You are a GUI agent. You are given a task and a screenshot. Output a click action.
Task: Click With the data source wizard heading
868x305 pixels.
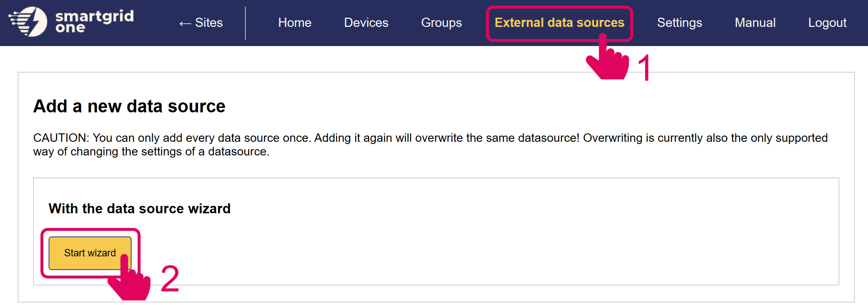(139, 208)
